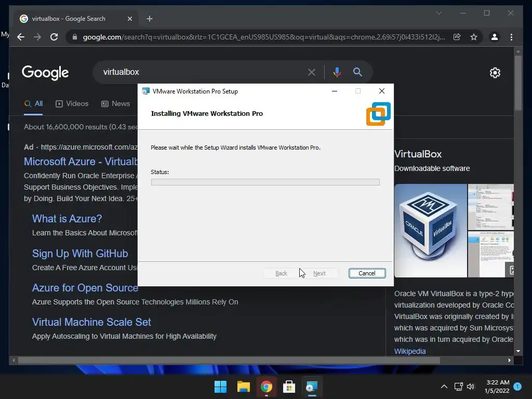
Task: Open Microsoft Azure ad headline link
Action: coord(81,162)
